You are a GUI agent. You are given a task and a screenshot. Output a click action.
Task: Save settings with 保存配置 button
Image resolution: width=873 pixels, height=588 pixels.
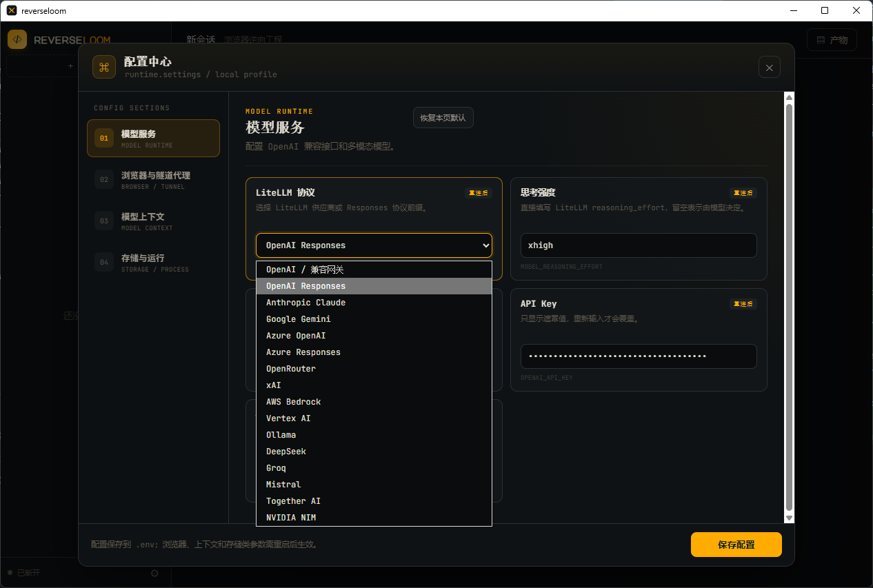pos(736,545)
